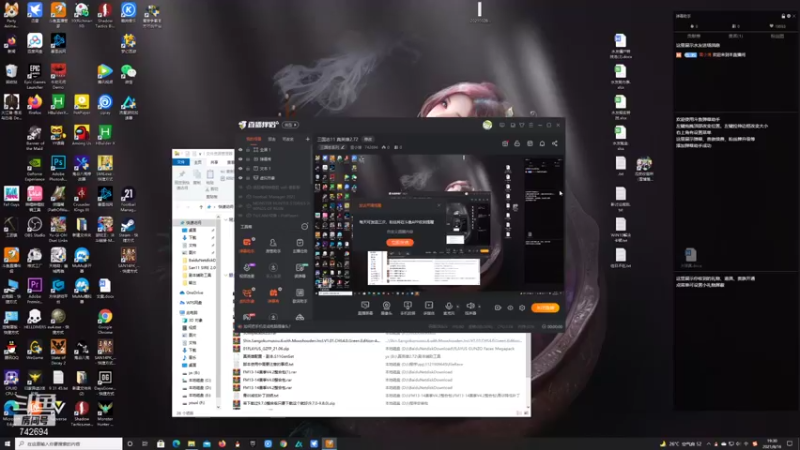Click 修改 button next to stream title
Viewport: 800px width, 450px height.
coord(368,139)
